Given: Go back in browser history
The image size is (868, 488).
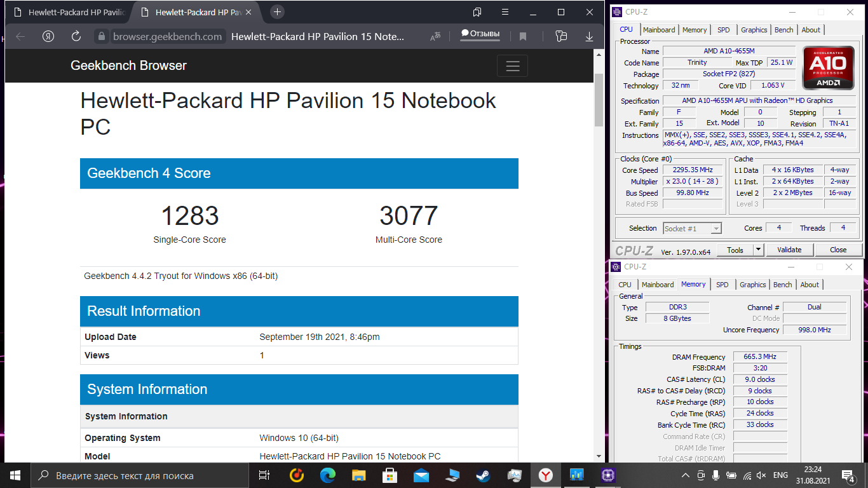Looking at the screenshot, I should point(20,36).
